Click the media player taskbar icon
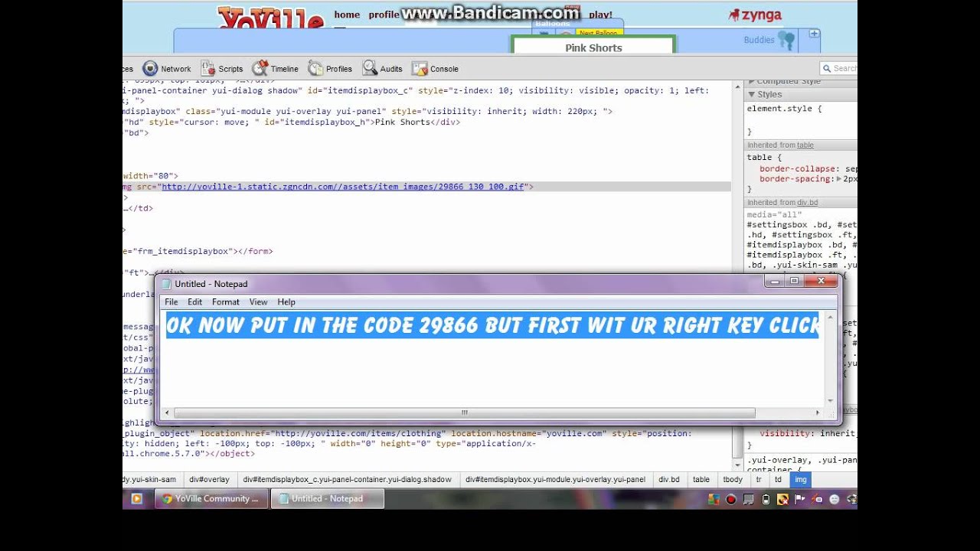The image size is (980, 551). pos(136,499)
